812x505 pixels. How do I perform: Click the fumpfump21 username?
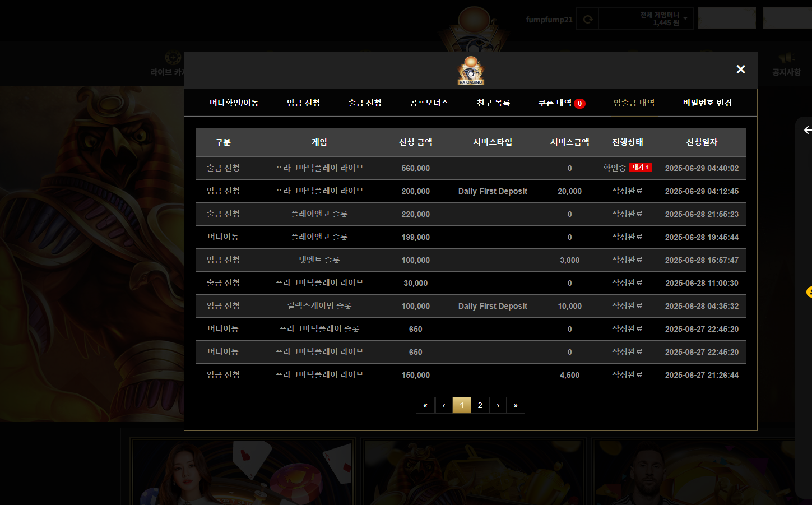pyautogui.click(x=549, y=20)
